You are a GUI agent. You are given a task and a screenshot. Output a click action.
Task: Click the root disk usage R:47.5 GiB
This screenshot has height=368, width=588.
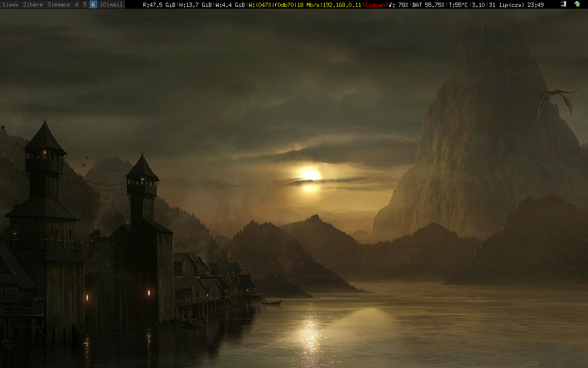159,5
